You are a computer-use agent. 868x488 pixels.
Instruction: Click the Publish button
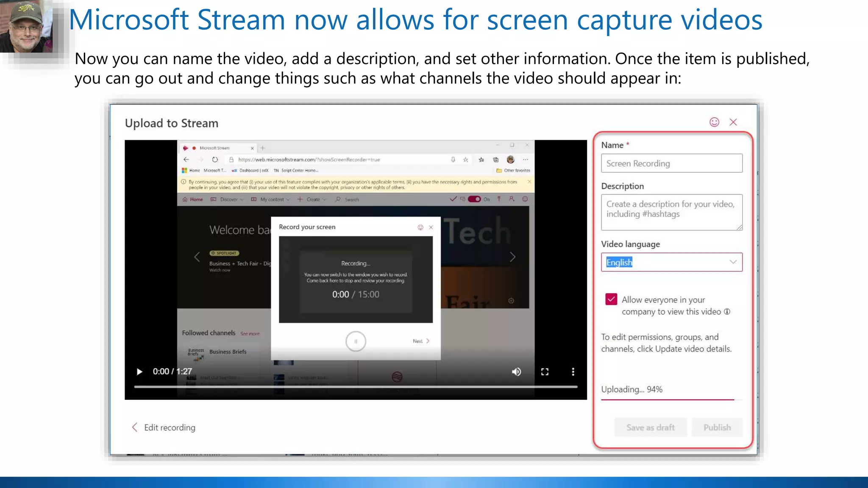(x=717, y=427)
